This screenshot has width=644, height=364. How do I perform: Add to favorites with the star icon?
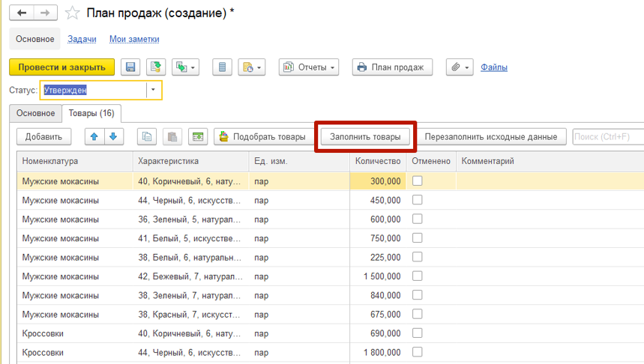(x=72, y=13)
